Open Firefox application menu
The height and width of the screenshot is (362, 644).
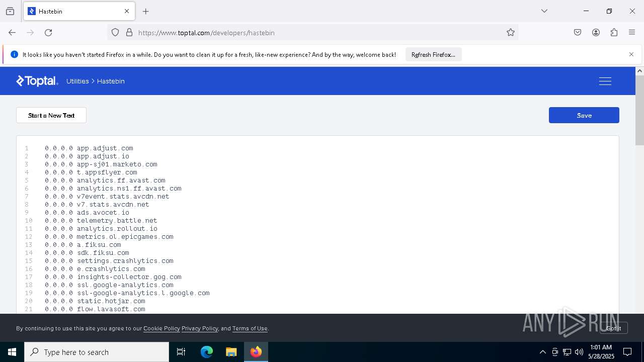coord(632,33)
